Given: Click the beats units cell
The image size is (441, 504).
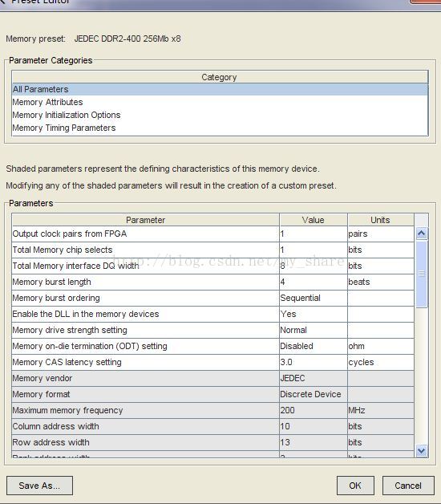Looking at the screenshot, I should (381, 282).
